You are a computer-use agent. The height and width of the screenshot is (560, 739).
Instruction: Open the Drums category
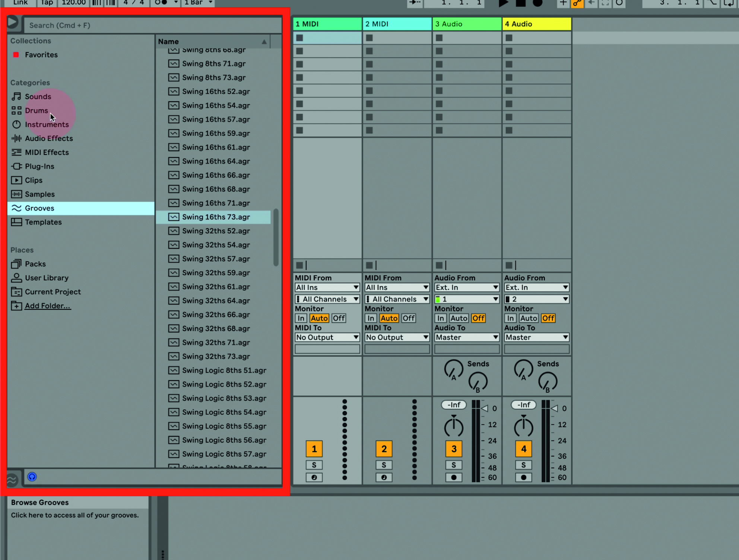pos(36,111)
